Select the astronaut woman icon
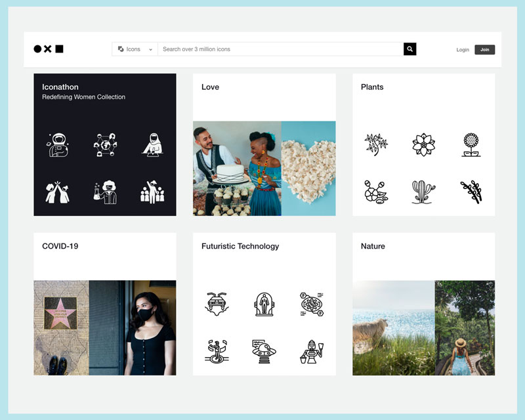This screenshot has width=525, height=420. (58, 145)
